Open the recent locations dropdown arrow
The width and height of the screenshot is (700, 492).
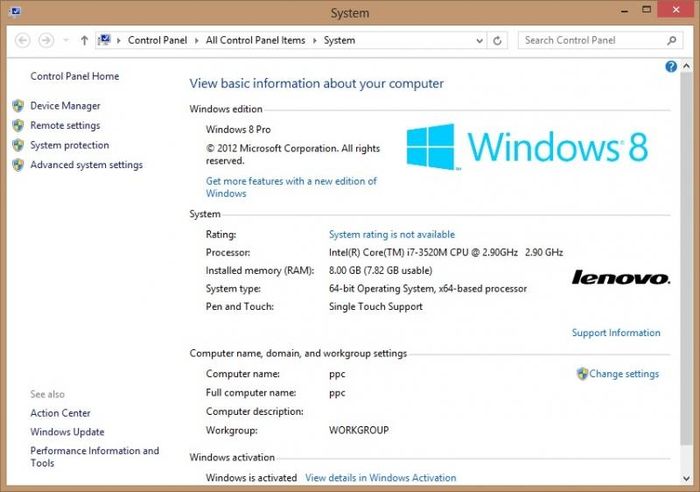click(66, 41)
